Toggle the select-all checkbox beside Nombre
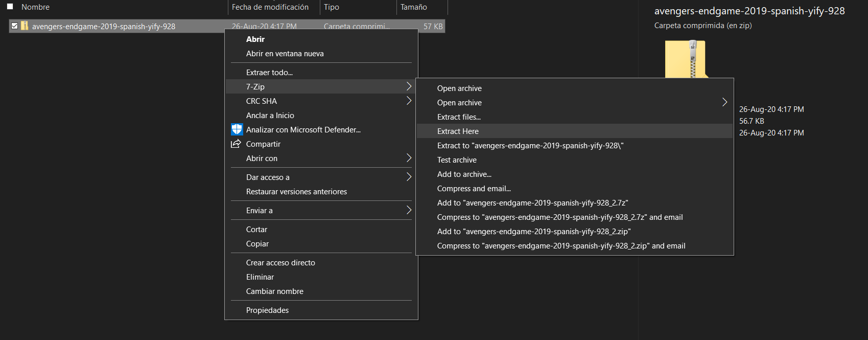This screenshot has height=340, width=868. pyautogui.click(x=10, y=7)
